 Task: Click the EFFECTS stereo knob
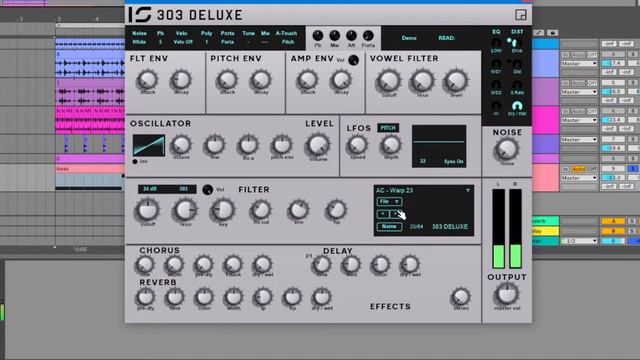pyautogui.click(x=461, y=297)
